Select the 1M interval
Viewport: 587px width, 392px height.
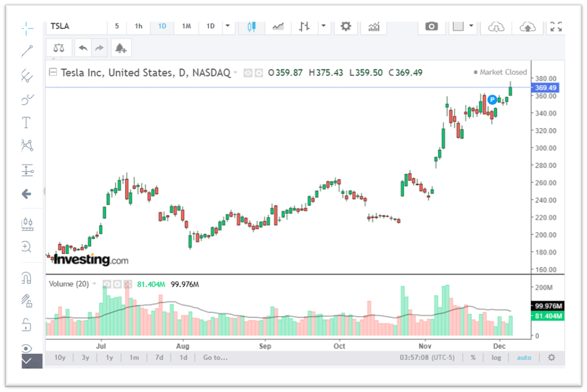[x=186, y=26]
